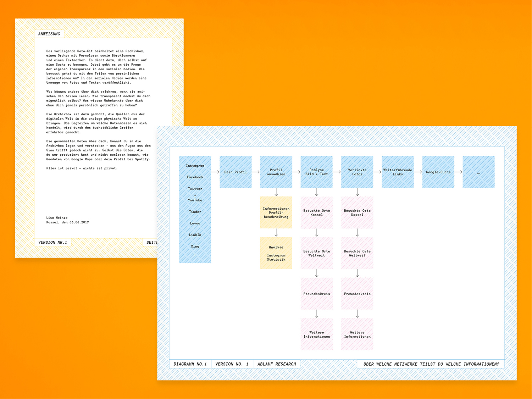Pick Lovoo in the network list

point(195,223)
